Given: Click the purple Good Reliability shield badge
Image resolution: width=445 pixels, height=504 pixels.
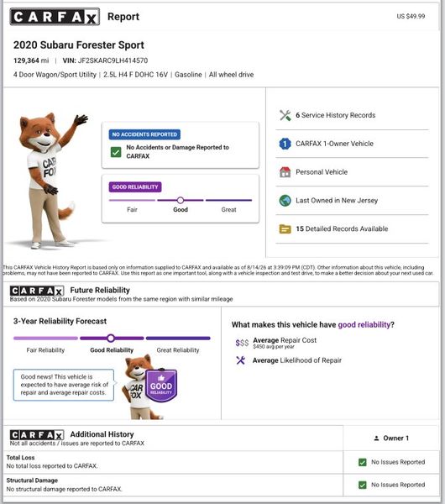Looking at the screenshot, I should (161, 386).
